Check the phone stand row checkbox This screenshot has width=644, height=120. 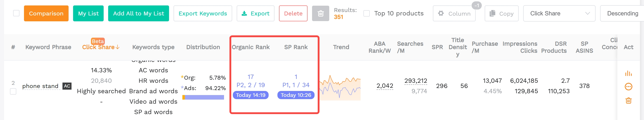click(x=13, y=91)
